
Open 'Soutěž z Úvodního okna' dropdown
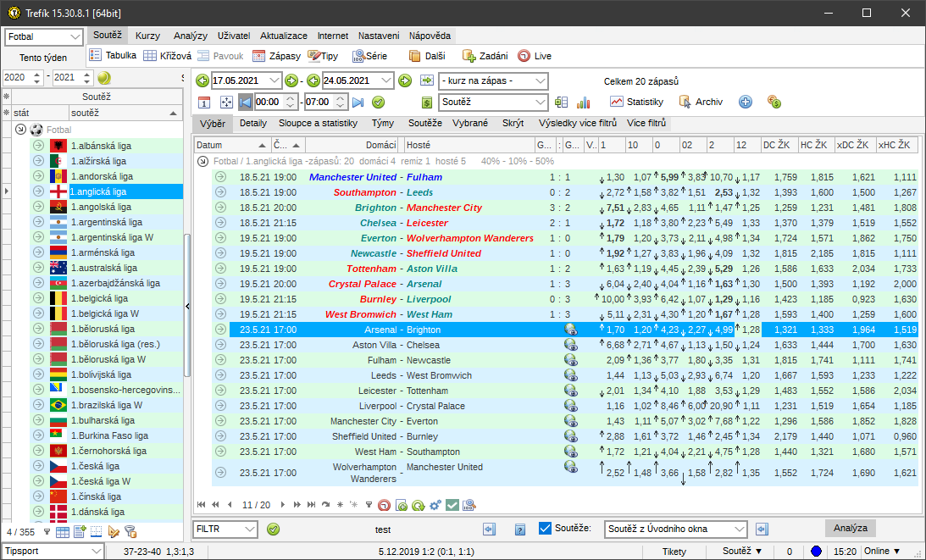coord(740,530)
